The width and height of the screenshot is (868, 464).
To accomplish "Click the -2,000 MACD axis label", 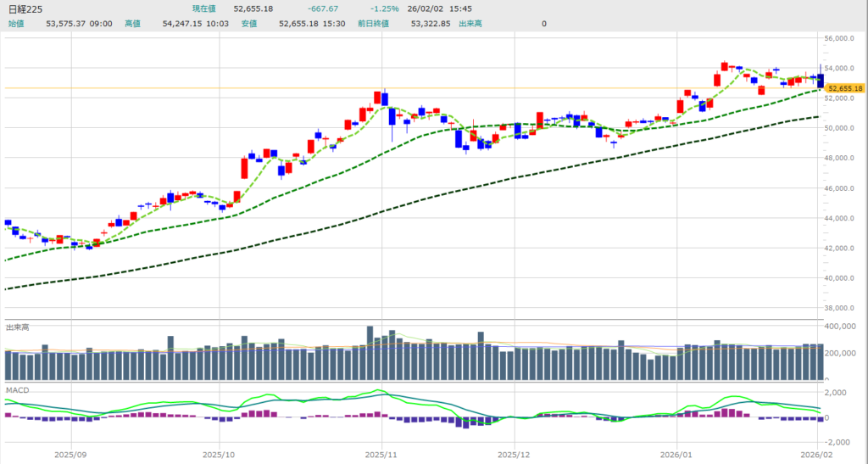I will [x=839, y=443].
